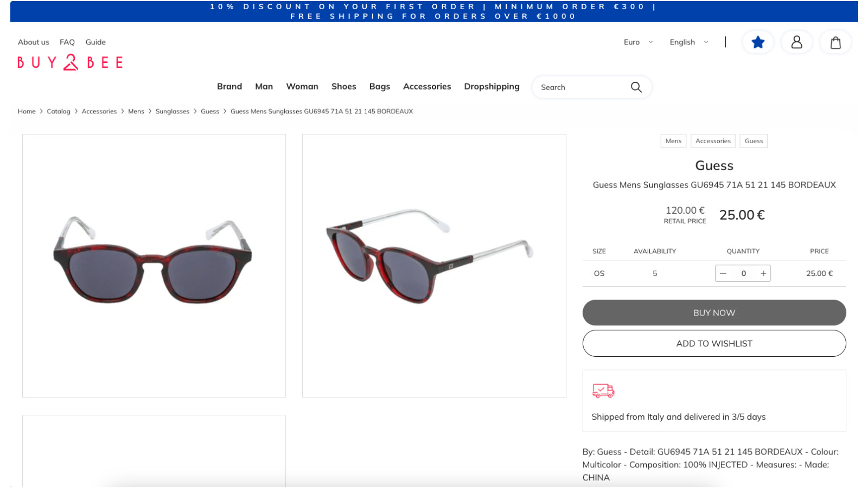The width and height of the screenshot is (868, 488).
Task: Click the large 25.00 € sale price
Action: click(742, 215)
